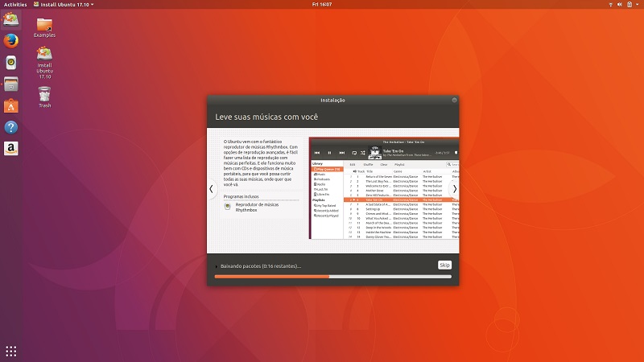Open the Install Ubuntu 17.10 app menu

(x=64, y=4)
